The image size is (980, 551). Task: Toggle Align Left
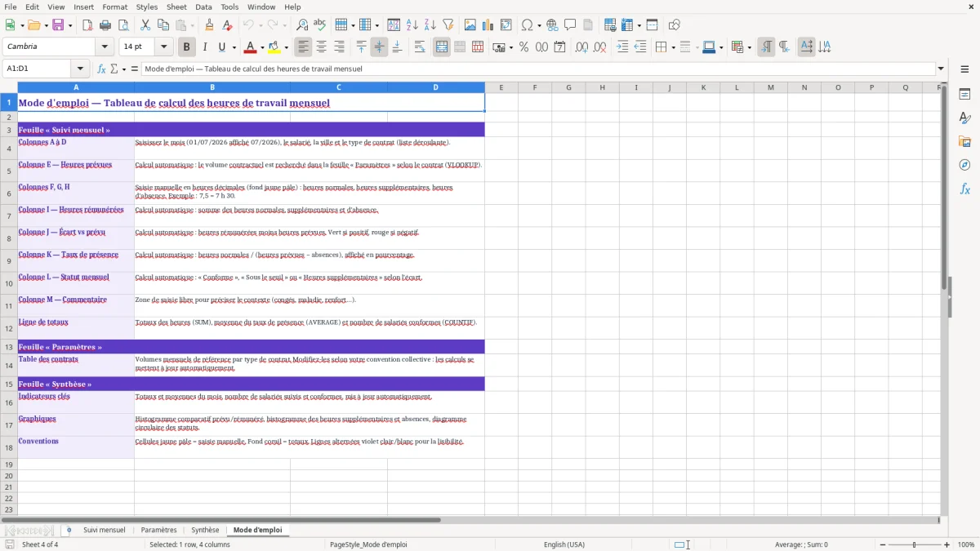click(303, 47)
